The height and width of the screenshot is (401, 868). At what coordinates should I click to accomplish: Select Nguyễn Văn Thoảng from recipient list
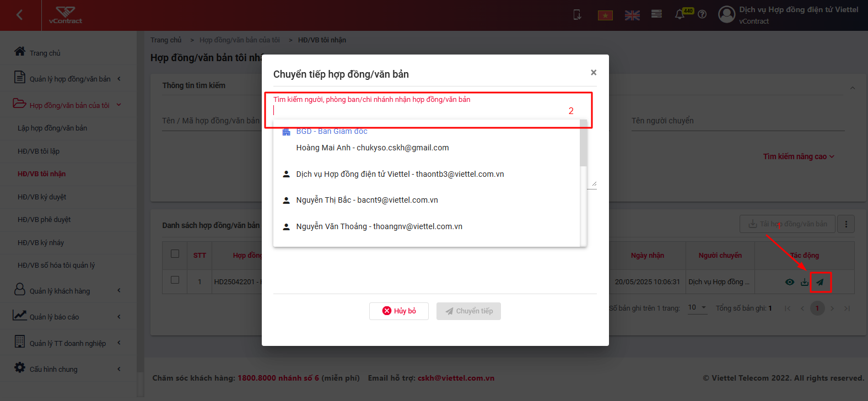(x=427, y=226)
